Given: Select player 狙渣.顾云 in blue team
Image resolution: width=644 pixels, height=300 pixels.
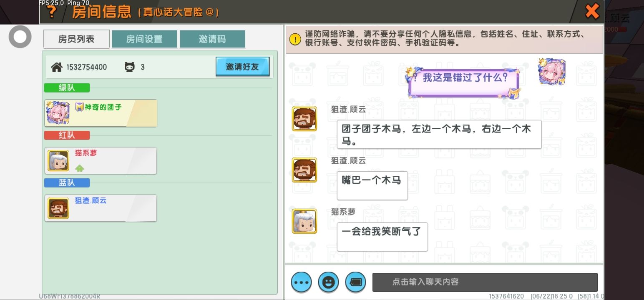Looking at the screenshot, I should point(101,208).
